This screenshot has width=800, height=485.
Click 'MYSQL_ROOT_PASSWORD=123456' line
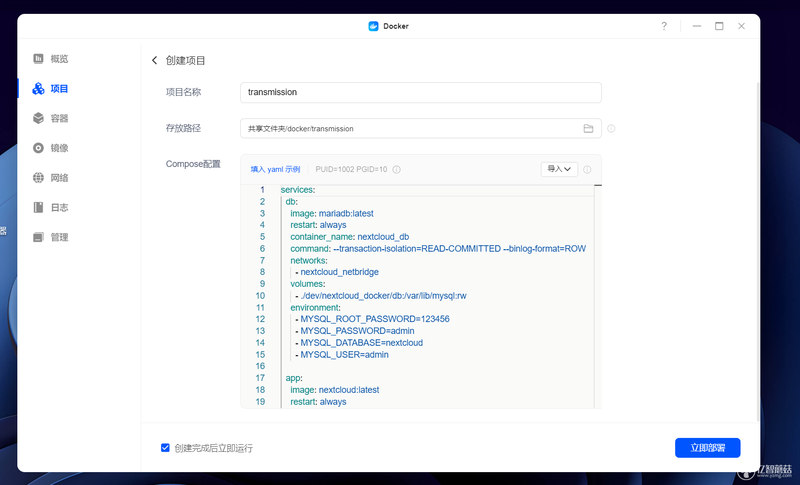372,319
